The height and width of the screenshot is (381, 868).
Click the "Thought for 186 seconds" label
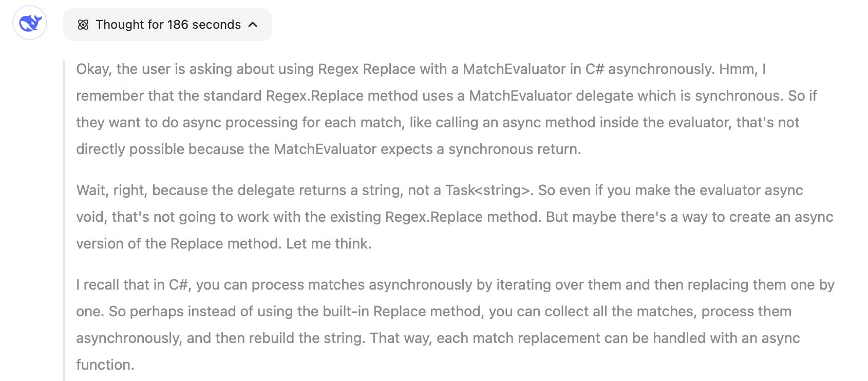click(x=168, y=25)
